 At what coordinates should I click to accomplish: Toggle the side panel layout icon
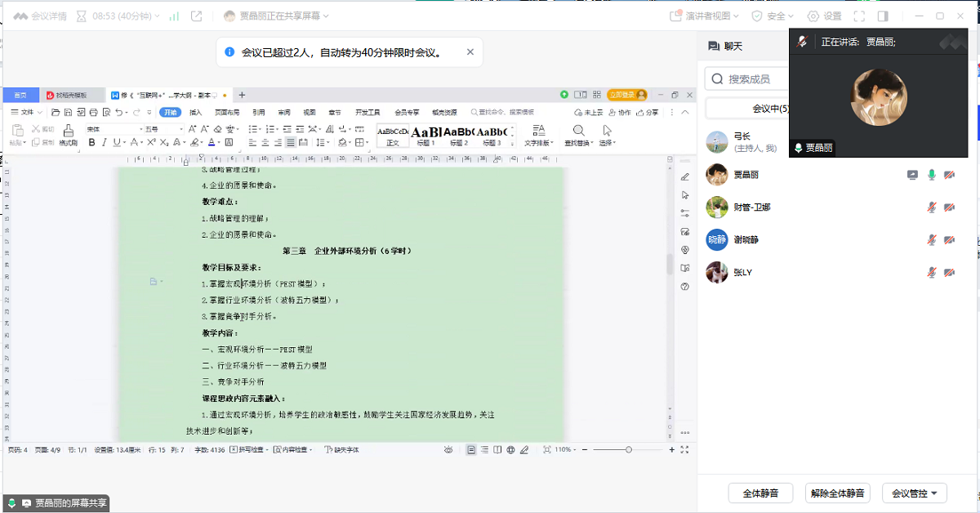click(x=883, y=16)
